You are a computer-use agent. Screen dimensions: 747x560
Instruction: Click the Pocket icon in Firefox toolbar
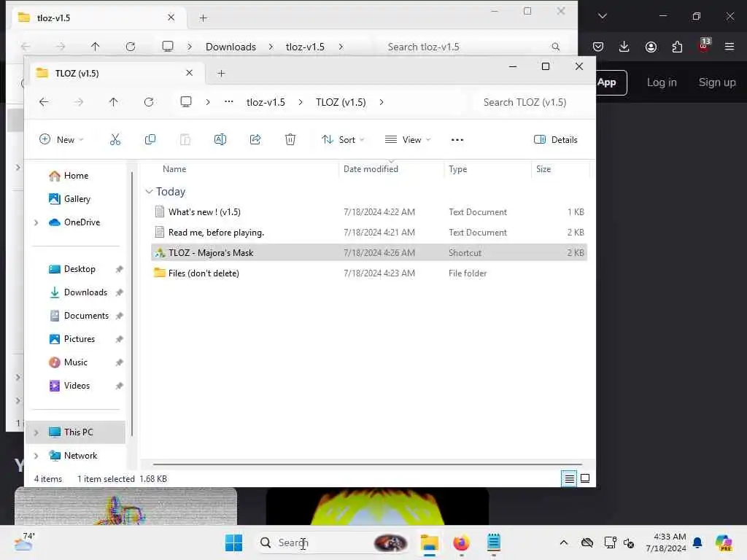click(x=598, y=46)
